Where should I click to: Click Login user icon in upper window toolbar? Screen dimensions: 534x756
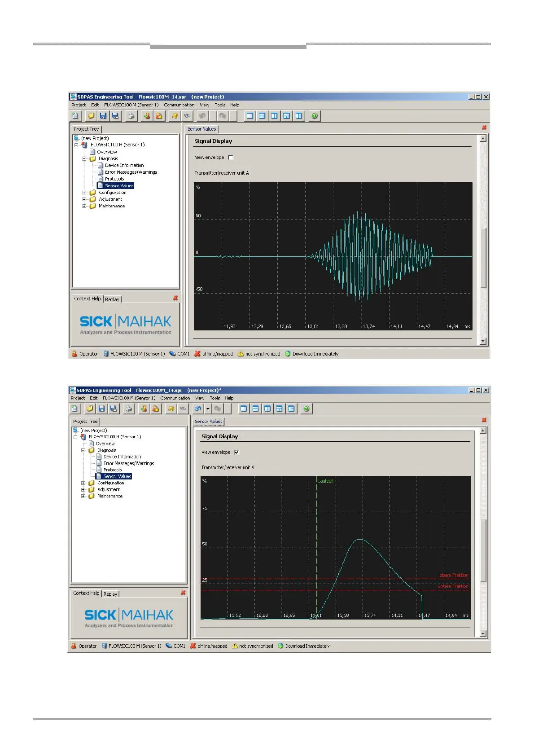(x=147, y=116)
